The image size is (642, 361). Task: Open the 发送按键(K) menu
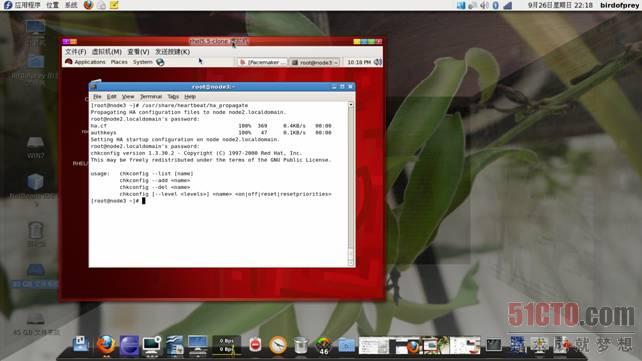(172, 52)
